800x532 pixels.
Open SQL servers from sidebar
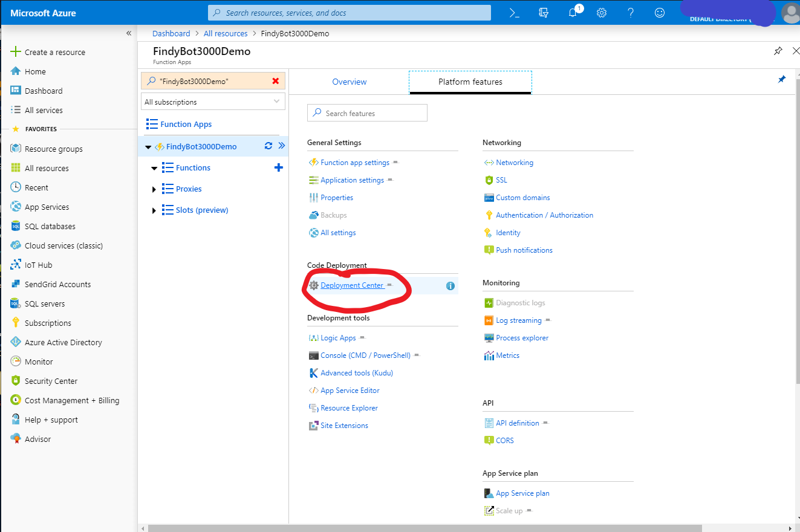pos(45,303)
